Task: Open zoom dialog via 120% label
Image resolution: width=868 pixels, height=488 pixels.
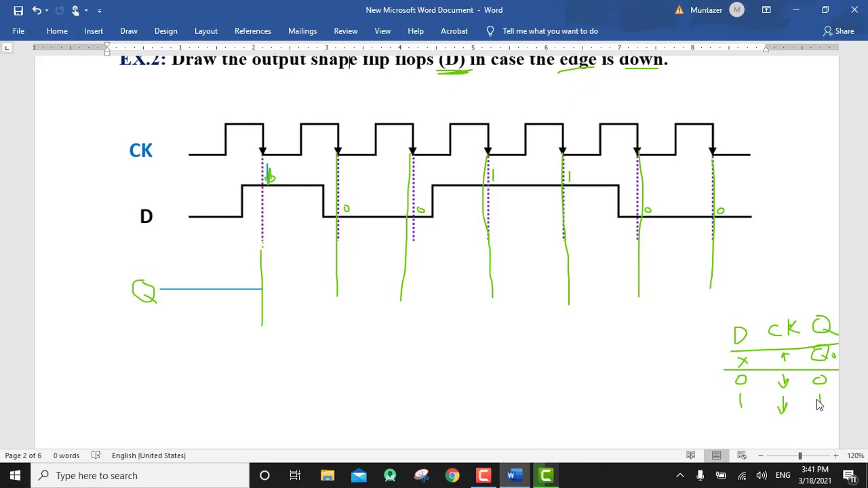Action: (855, 455)
